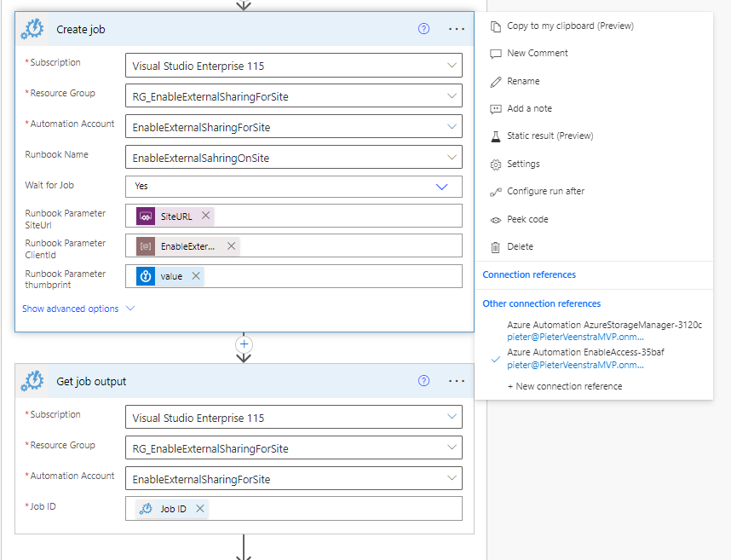
Task: Click the Rename pencil icon
Action: pyautogui.click(x=496, y=82)
